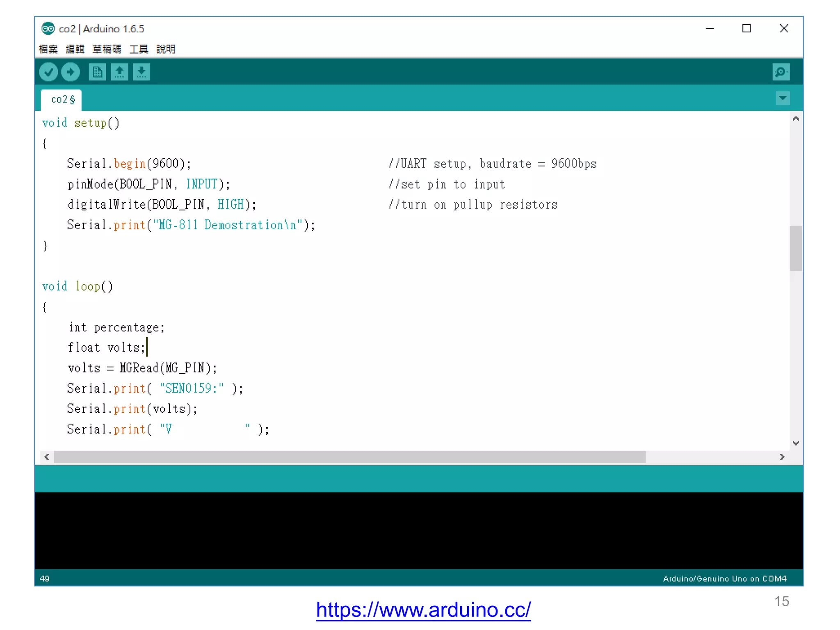Click the horizontal scrollbar left arrow
840x630 pixels.
click(47, 457)
